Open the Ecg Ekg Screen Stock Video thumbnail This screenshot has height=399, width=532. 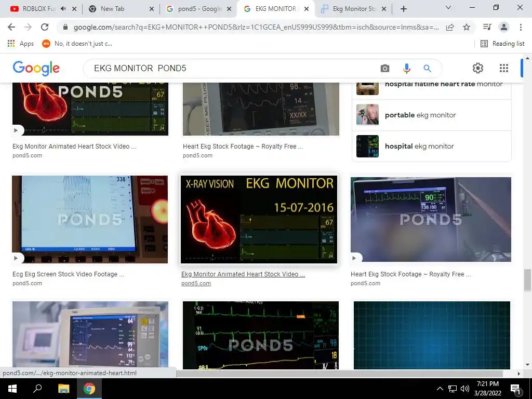tap(90, 220)
